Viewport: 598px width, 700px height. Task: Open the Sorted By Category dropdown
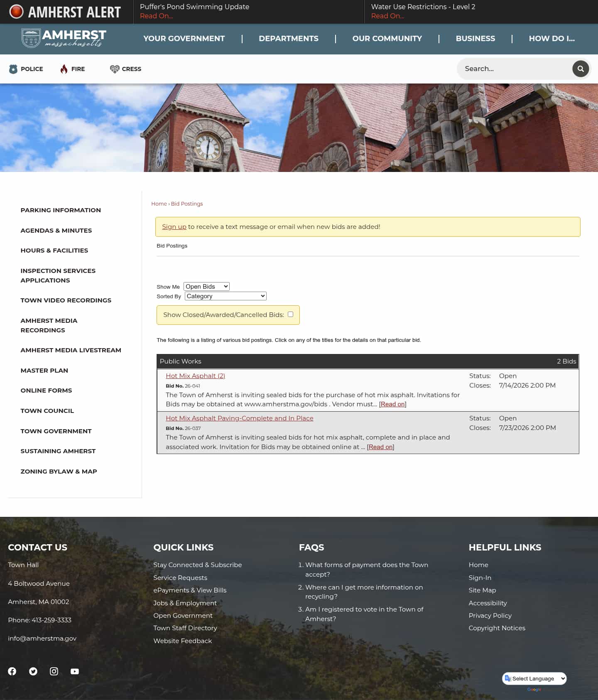[225, 296]
